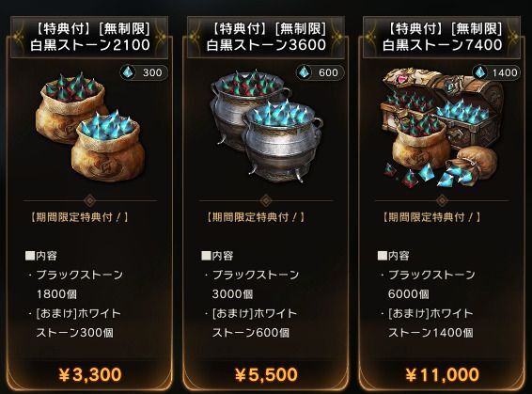This screenshot has height=394, width=532.
Task: Click 期間限定特典付 label on the 7400 pack
Action: [x=432, y=217]
